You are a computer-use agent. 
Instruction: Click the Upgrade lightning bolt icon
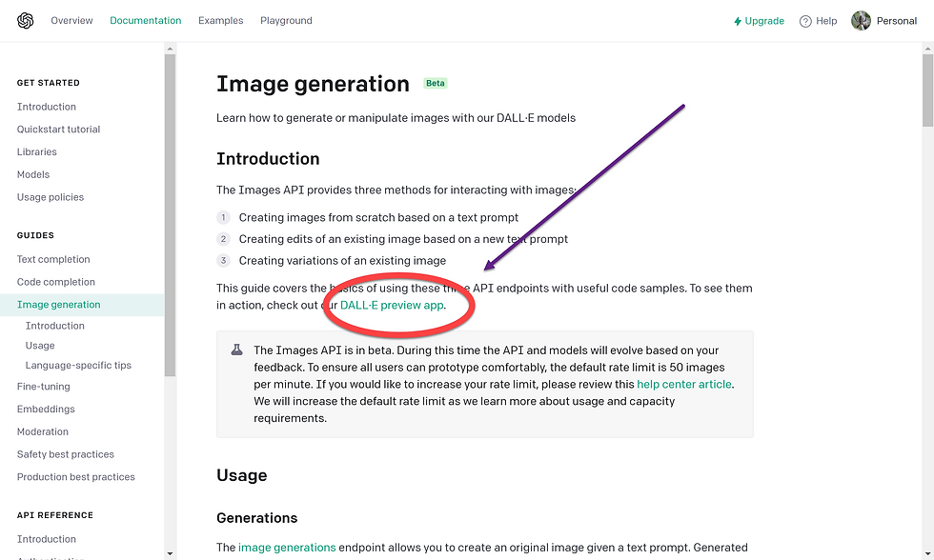coord(738,21)
